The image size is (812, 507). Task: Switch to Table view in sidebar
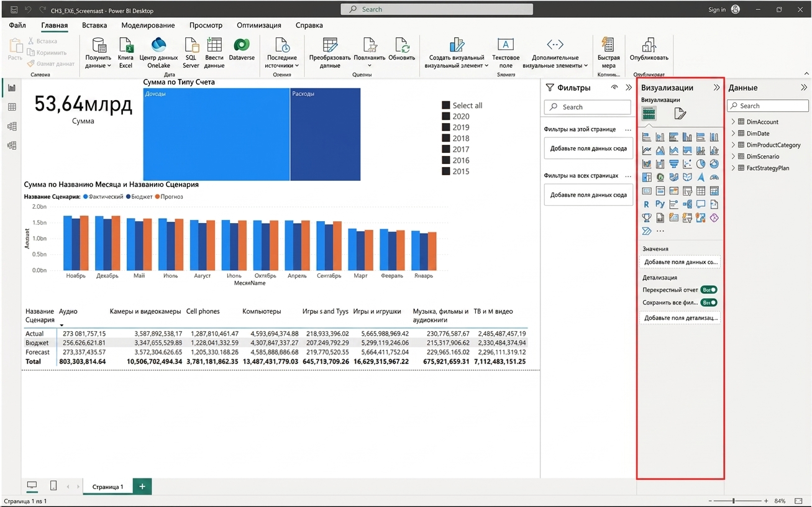pos(12,107)
